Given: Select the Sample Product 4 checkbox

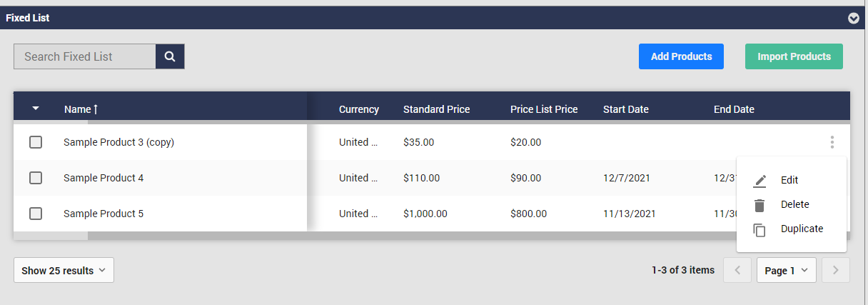Looking at the screenshot, I should click(x=36, y=178).
